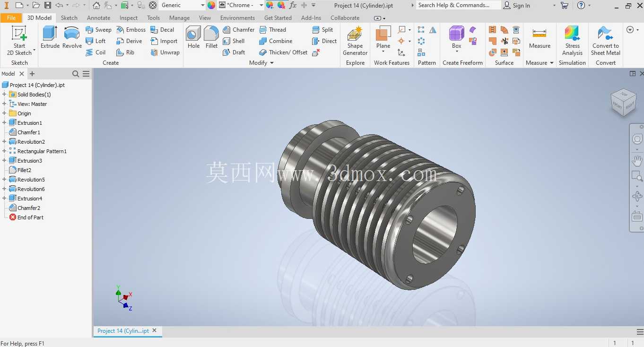Pick the Rib tool

[125, 52]
